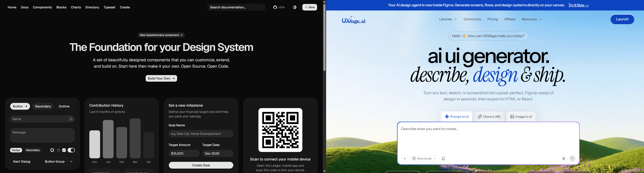Click the UXMagic.ai logo
The width and height of the screenshot is (644, 173).
(354, 19)
